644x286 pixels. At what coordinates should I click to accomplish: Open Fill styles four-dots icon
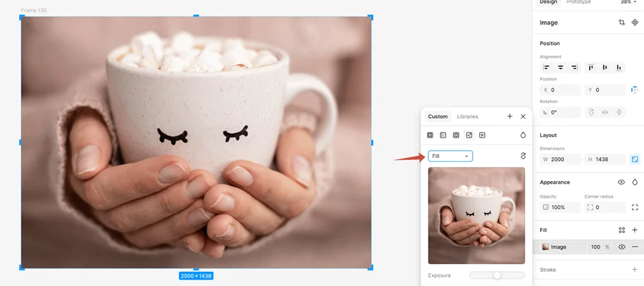pos(622,230)
